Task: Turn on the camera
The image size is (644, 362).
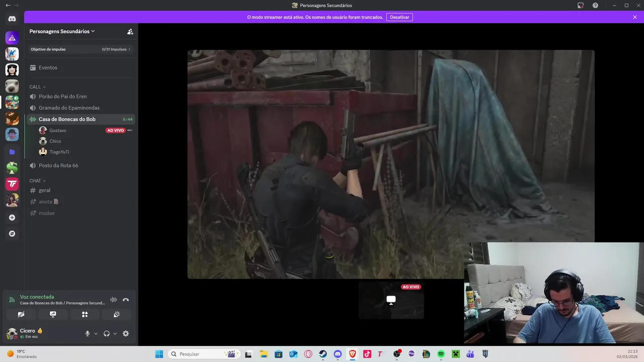Action: point(21,314)
